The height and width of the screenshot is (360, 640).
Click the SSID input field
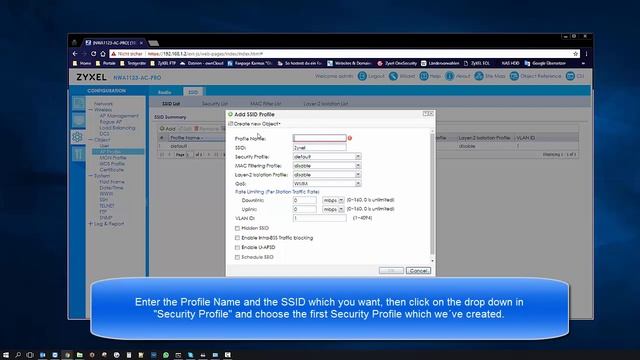[320, 148]
